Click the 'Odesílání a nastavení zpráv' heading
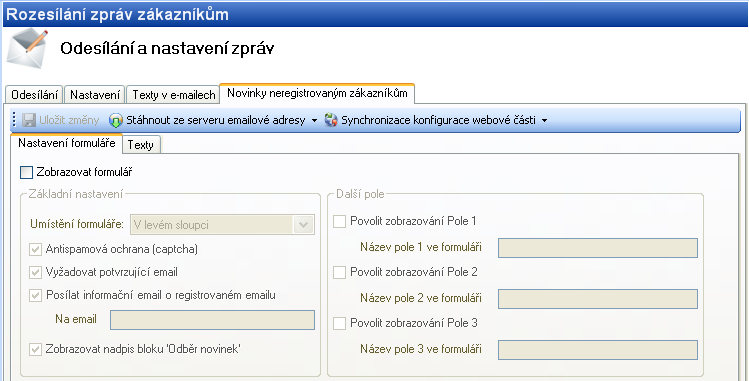The width and height of the screenshot is (749, 381). click(167, 49)
